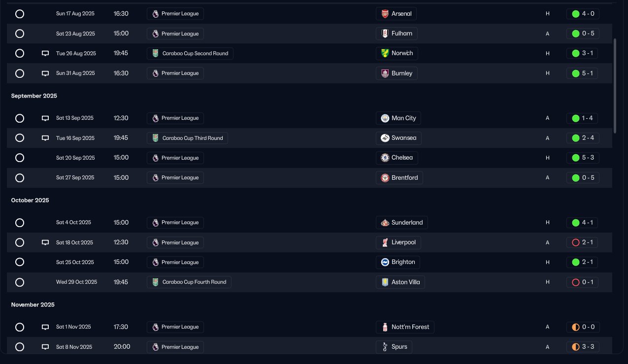Viewport: 628px width, 364px height.
Task: Click the red loss indicator beside 2 - 1 Liverpool
Action: (575, 242)
